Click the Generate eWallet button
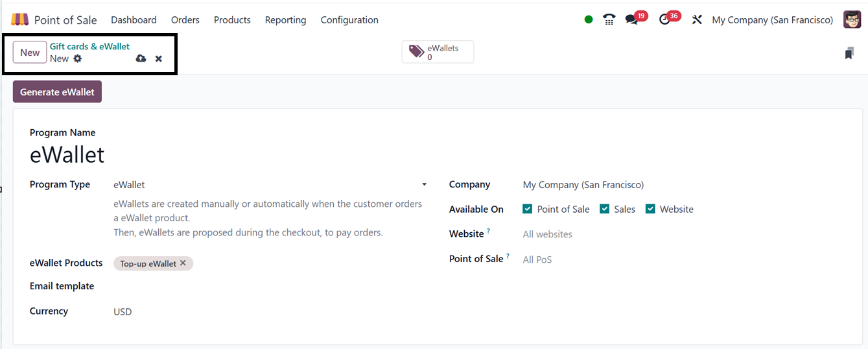The width and height of the screenshot is (868, 349). pos(57,92)
